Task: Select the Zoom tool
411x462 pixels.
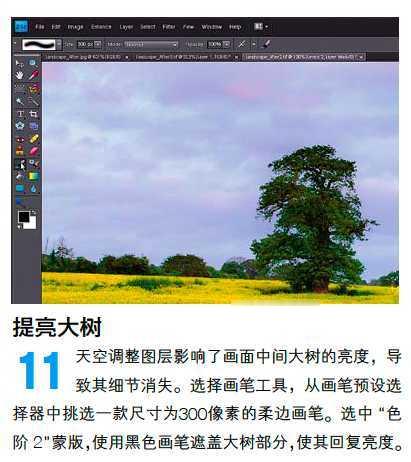Action: click(33, 63)
